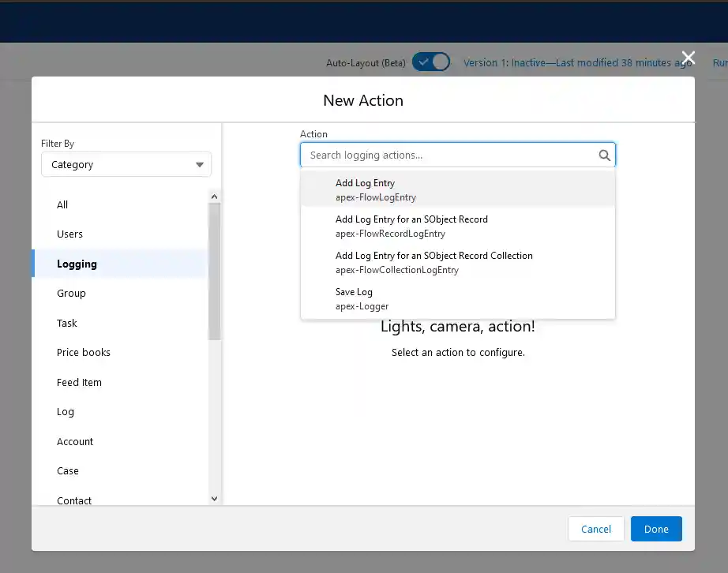
Task: Expand the Filter By selector
Action: 126,164
